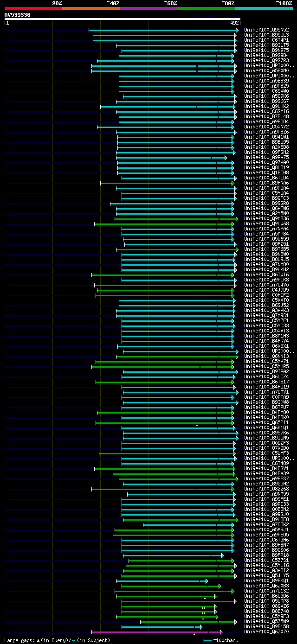Select label UniRef100_A9RI33
This screenshot has width=297, height=644.
[266, 504]
